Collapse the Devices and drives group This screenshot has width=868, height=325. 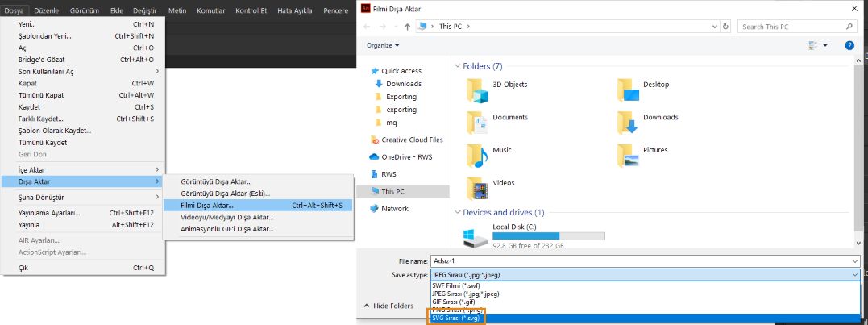click(458, 212)
